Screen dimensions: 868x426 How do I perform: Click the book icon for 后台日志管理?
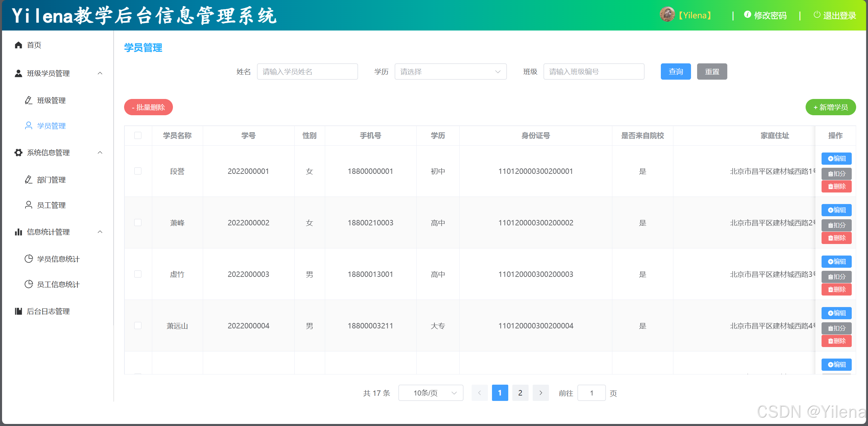point(18,311)
